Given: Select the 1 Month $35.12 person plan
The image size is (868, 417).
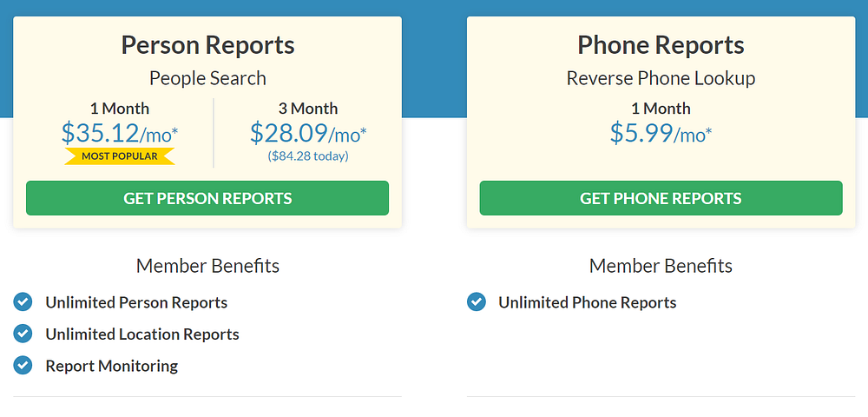Looking at the screenshot, I should pos(120,133).
